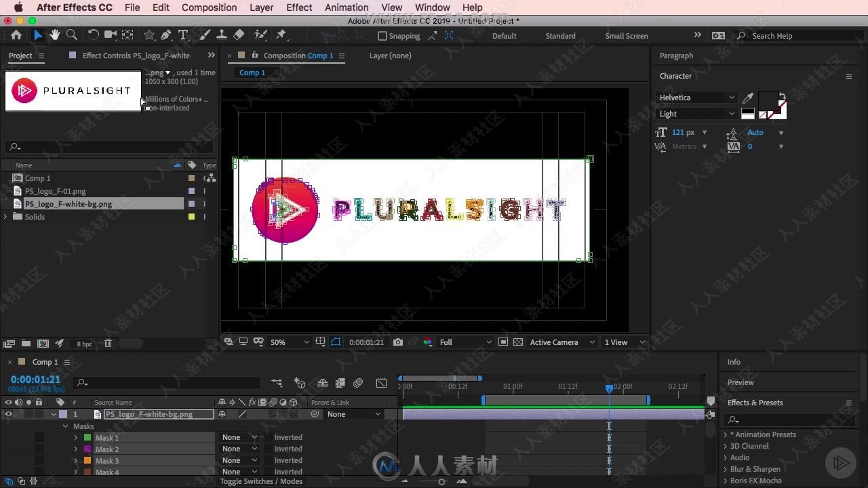This screenshot has width=868, height=488.
Task: Select the Roto Brush tool
Action: 260,35
